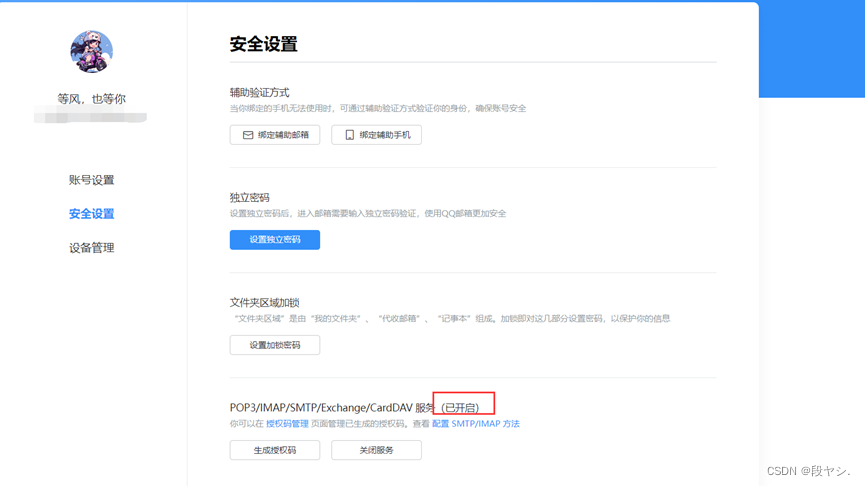
Task: Click the 安全设置 page heading
Action: point(264,44)
